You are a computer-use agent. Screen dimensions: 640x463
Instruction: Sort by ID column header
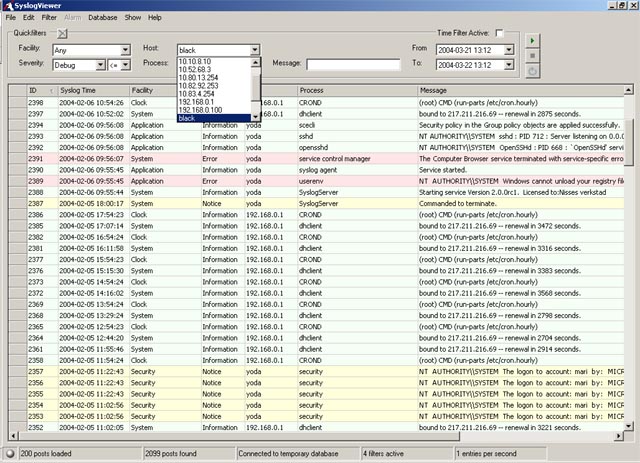[42, 91]
